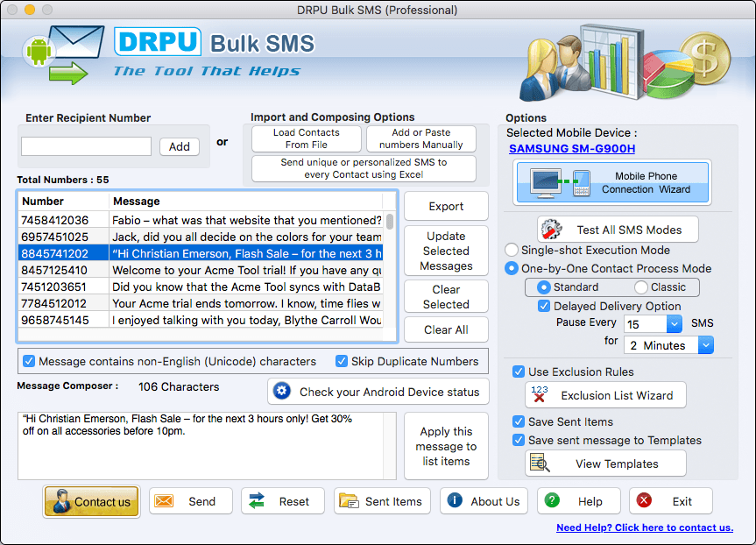The image size is (756, 545).
Task: Click the Total Numbers : 55 label
Action: pyautogui.click(x=63, y=180)
